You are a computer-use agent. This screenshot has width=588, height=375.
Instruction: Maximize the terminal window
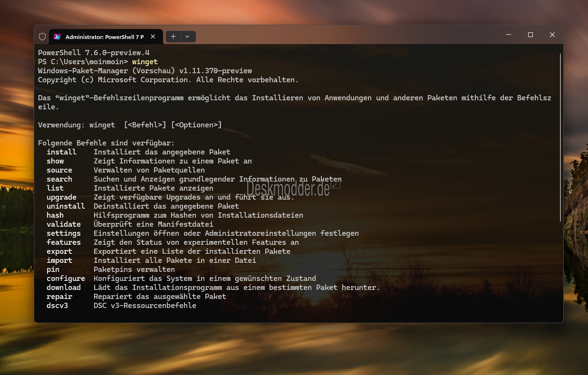pyautogui.click(x=530, y=35)
